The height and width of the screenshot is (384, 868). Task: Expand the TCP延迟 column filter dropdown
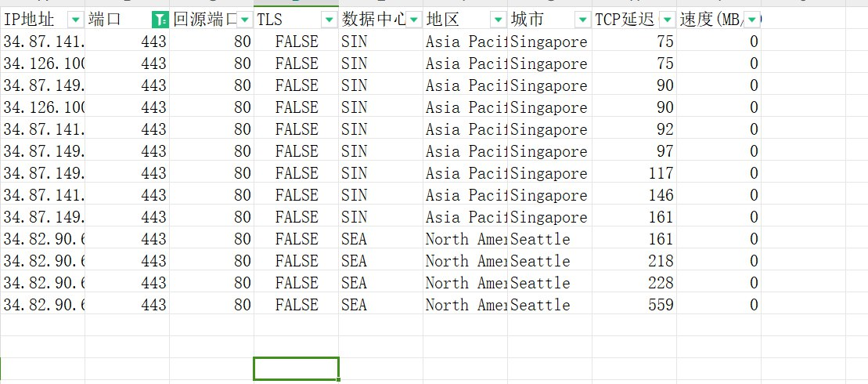tap(667, 20)
